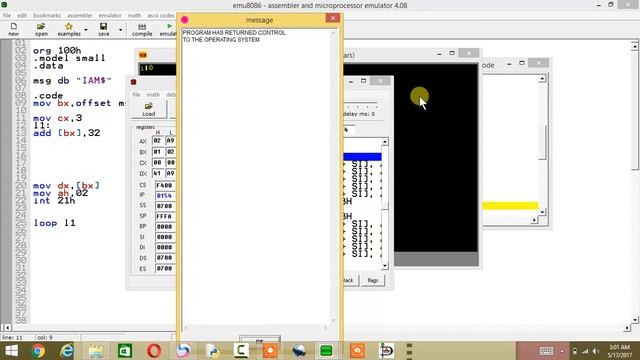Click the code line 'mov cx,3'
This screenshot has height=360, width=640.
(x=58, y=118)
